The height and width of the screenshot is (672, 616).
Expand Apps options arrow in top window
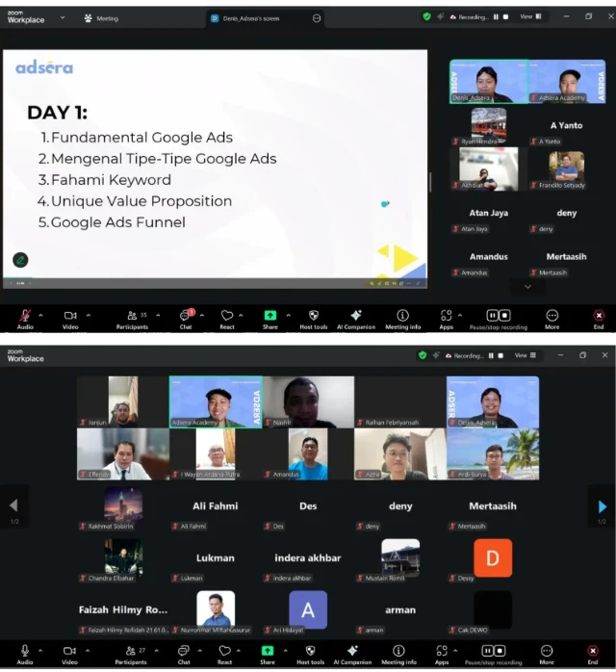pyautogui.click(x=460, y=315)
